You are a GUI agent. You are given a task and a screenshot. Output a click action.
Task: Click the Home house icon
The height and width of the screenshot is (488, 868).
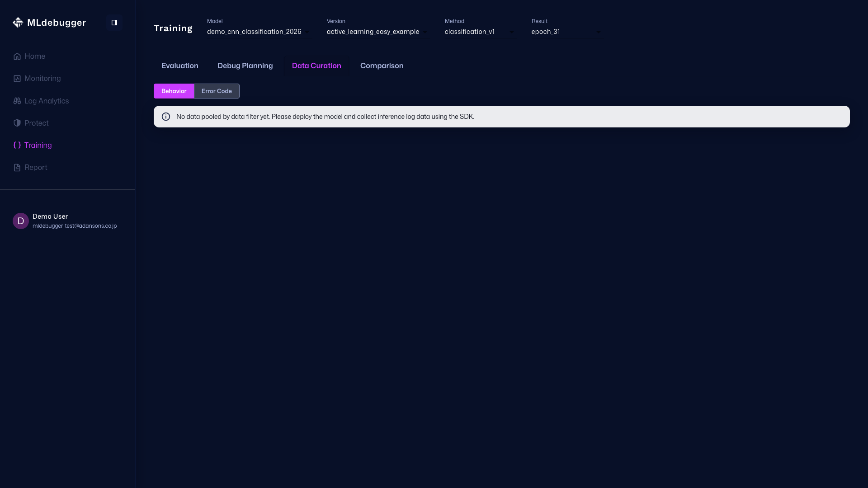coord(17,56)
